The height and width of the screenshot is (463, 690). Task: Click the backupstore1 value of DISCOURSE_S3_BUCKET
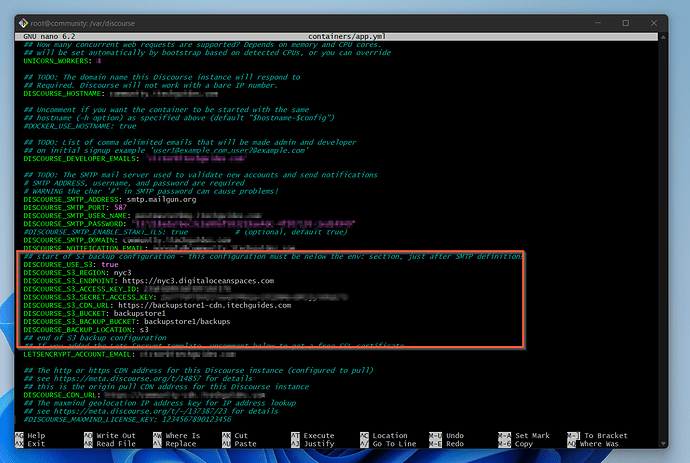click(x=139, y=313)
